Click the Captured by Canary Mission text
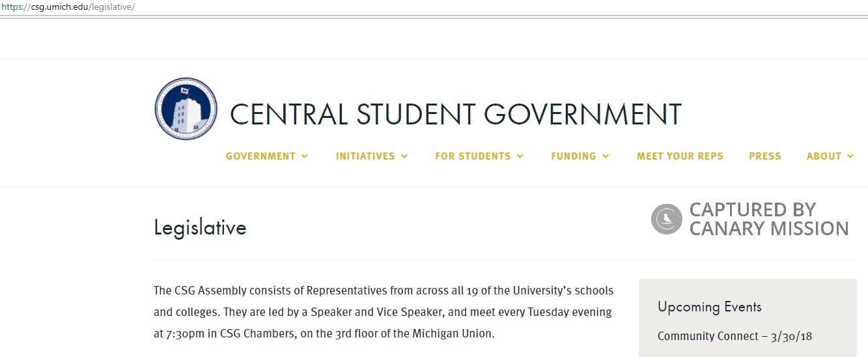This screenshot has height=357, width=868. coord(768,219)
